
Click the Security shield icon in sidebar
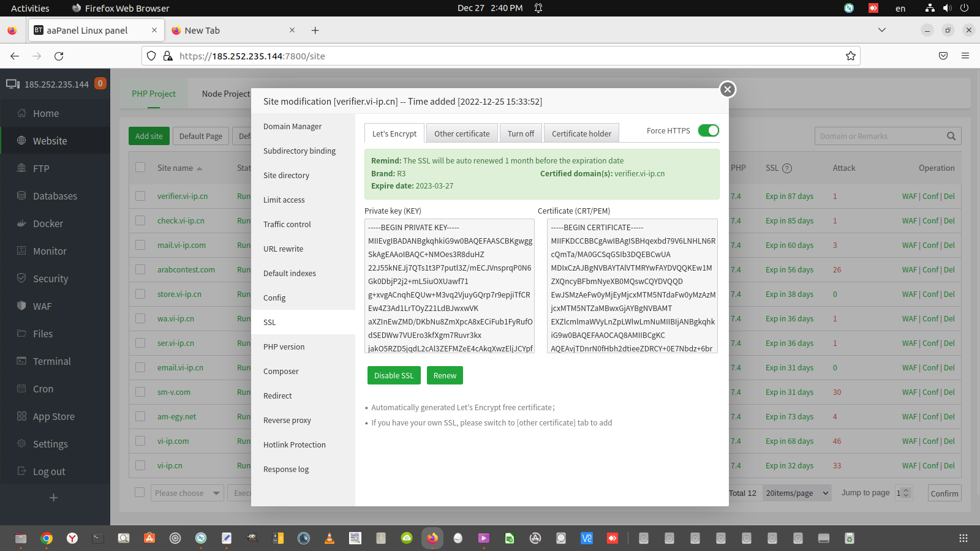click(x=21, y=278)
